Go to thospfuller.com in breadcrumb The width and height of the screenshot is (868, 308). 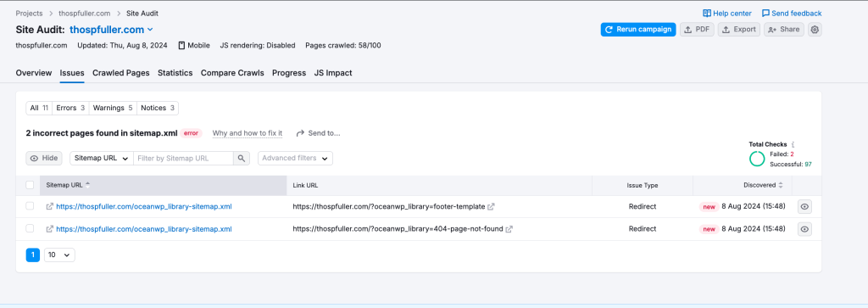(x=84, y=14)
